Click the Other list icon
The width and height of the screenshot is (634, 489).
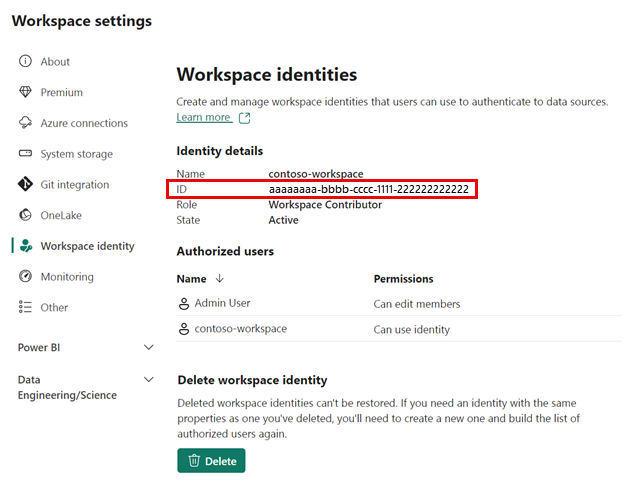(26, 308)
